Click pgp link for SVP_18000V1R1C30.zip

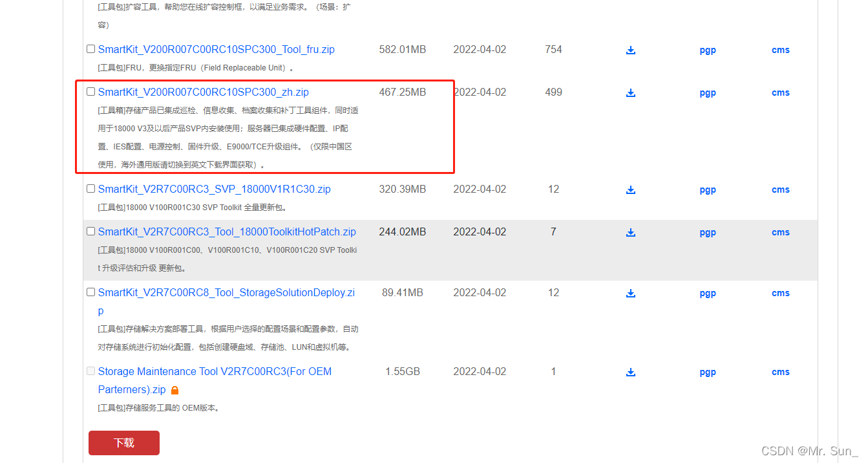[708, 189]
